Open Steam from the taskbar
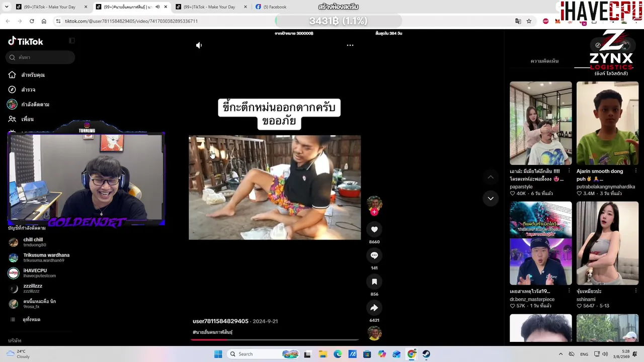The height and width of the screenshot is (362, 644). click(x=426, y=354)
